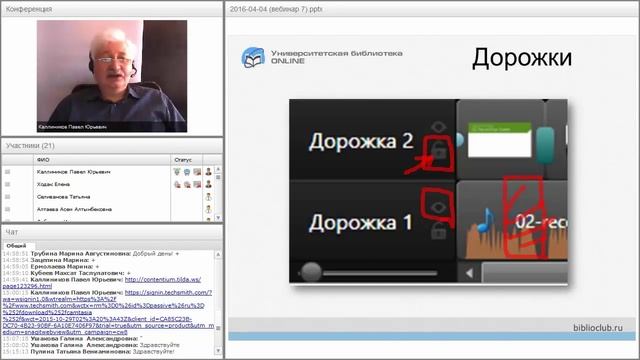640x360 pixels.
Task: Select participant Калинников Павел Юрьевич
Action: 73,172
